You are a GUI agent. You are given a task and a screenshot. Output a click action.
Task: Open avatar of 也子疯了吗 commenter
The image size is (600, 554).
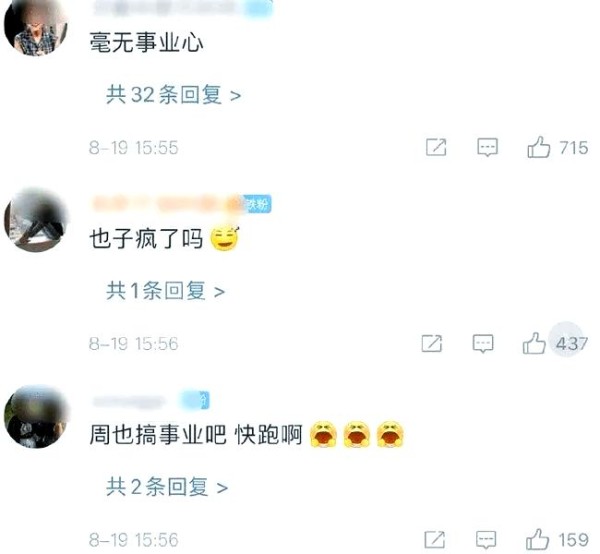click(x=36, y=220)
